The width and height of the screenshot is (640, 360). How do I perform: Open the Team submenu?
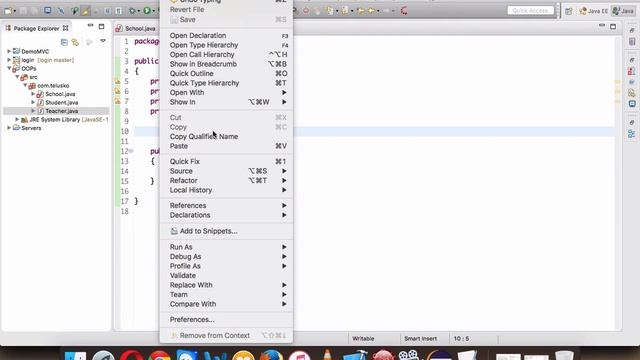click(x=226, y=295)
